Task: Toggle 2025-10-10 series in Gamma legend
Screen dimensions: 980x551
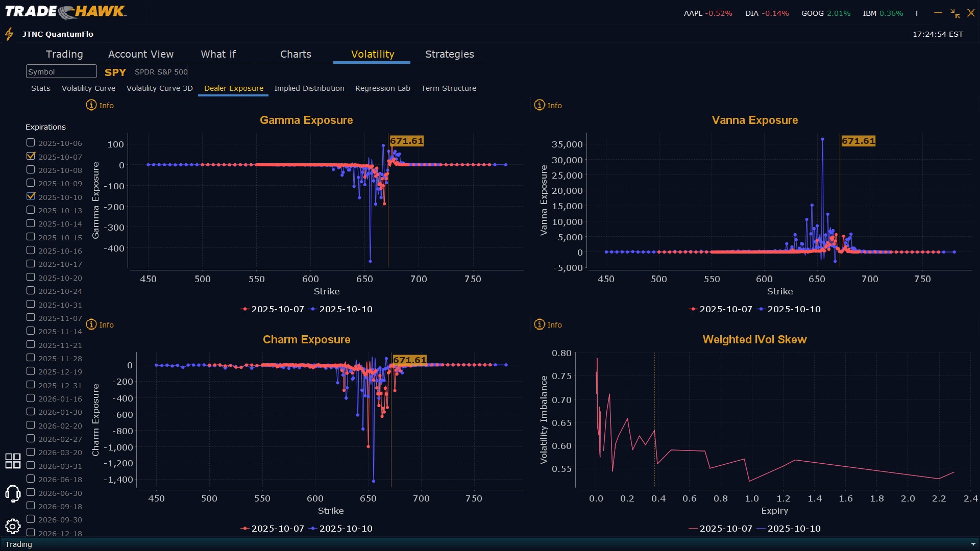Action: (x=341, y=309)
